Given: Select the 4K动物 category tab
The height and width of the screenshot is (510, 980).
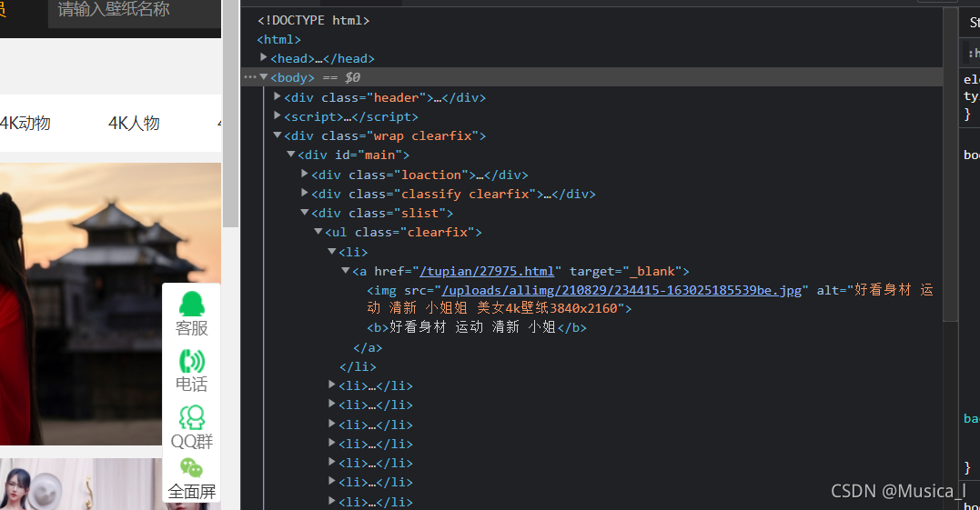Looking at the screenshot, I should [25, 123].
